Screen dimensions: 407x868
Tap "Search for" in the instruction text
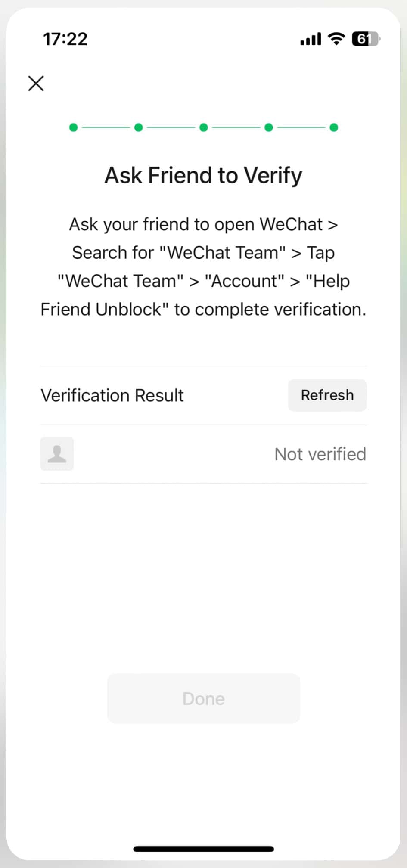(112, 253)
